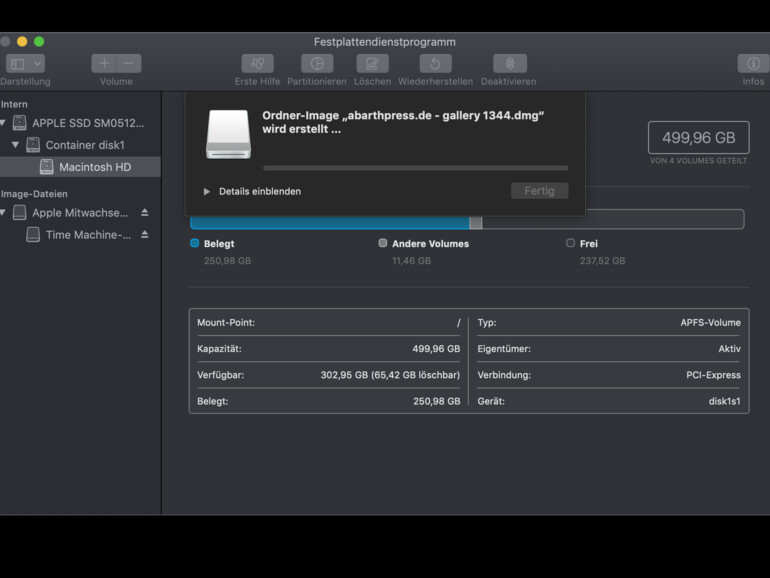This screenshot has width=770, height=578.
Task: Open the Partitionieren tool
Action: [317, 63]
